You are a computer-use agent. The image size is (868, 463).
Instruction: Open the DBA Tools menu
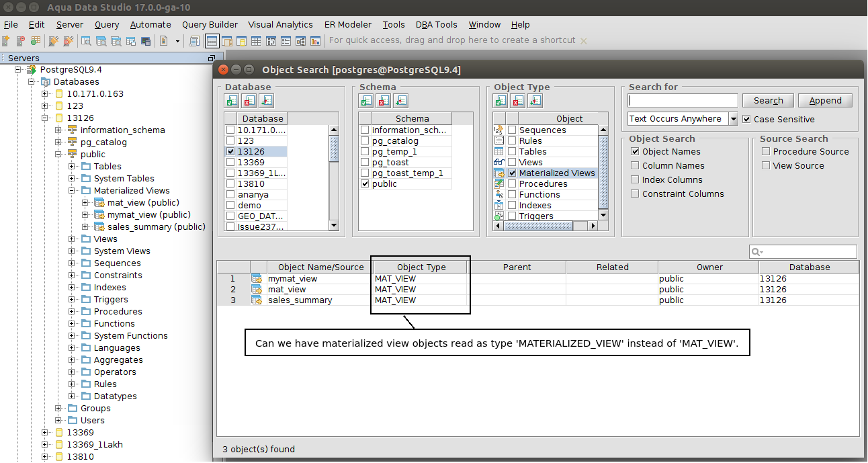tap(437, 24)
